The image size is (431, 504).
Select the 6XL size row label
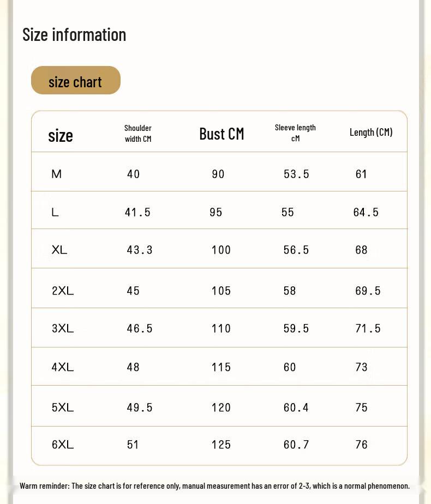[63, 445]
